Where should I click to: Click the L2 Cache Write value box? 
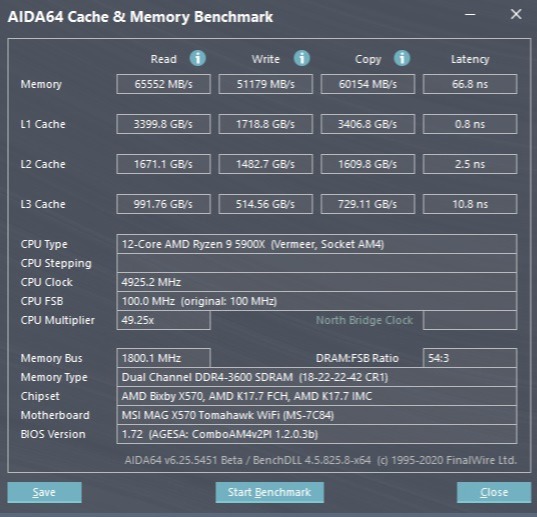click(265, 164)
